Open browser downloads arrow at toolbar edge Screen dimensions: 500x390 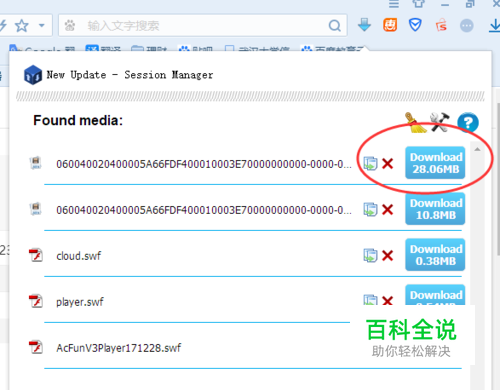495,25
